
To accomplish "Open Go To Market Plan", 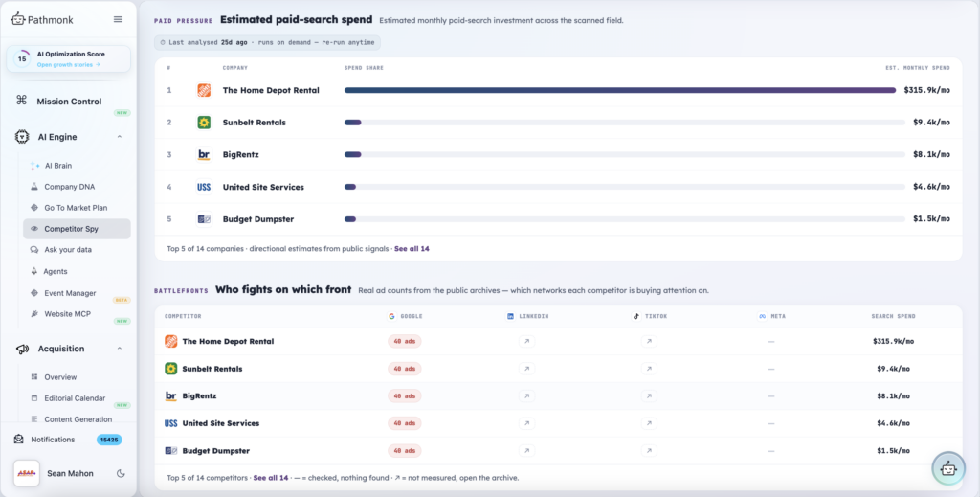I will (x=76, y=208).
